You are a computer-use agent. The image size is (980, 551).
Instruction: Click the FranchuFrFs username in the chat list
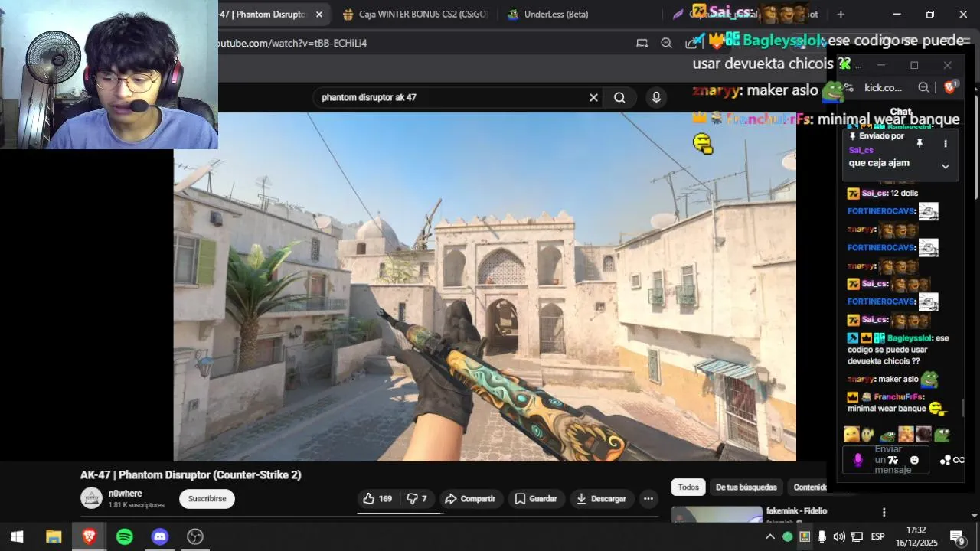[x=899, y=397]
